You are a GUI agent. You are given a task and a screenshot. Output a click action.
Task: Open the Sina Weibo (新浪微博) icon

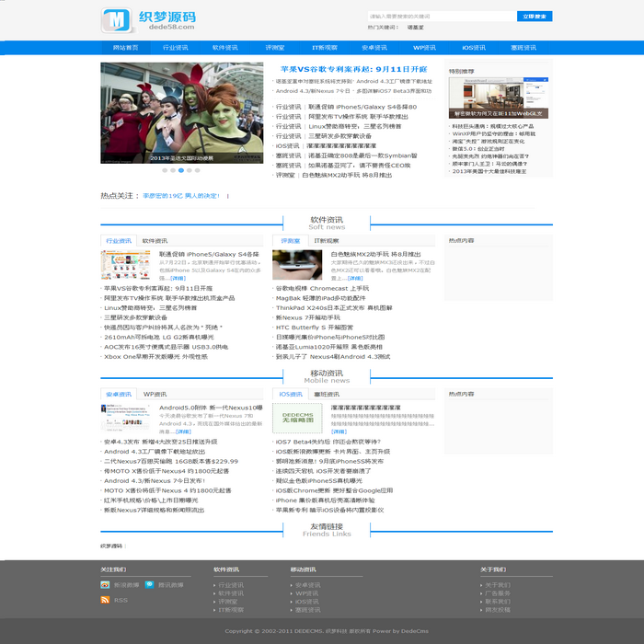point(105,584)
